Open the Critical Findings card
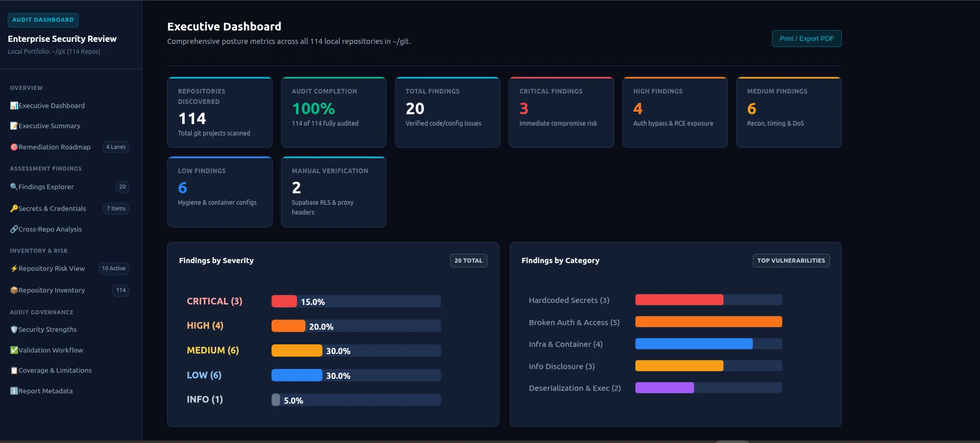Screen dimensions: 980x443 click(561, 112)
